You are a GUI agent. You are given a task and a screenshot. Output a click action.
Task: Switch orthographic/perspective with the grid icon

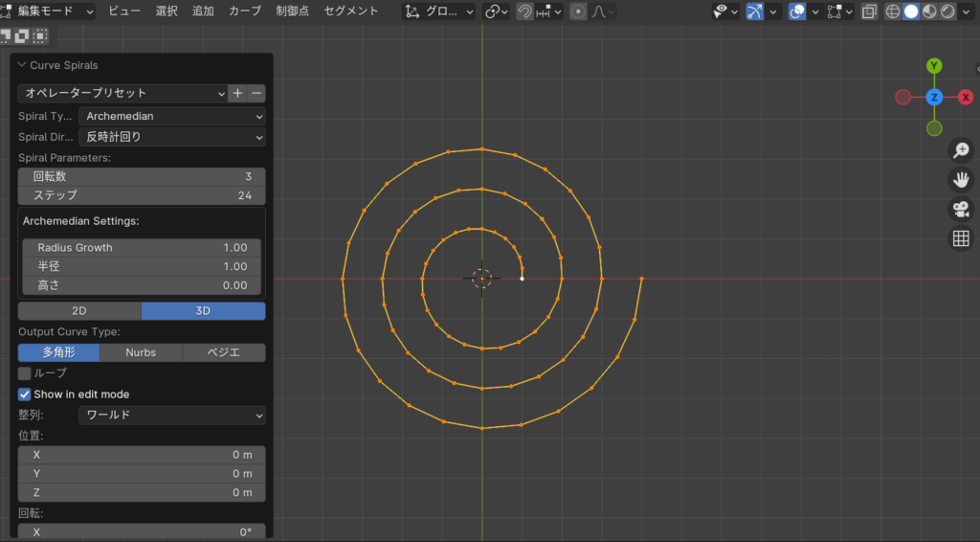click(961, 238)
